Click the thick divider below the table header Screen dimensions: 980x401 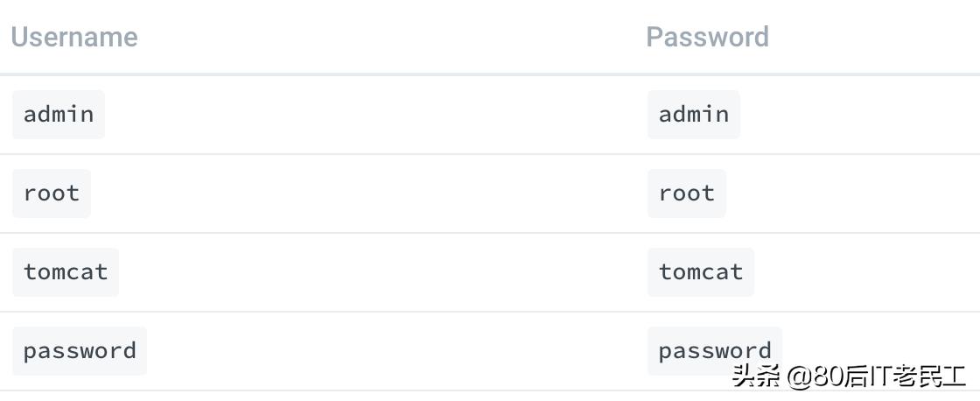(x=490, y=74)
